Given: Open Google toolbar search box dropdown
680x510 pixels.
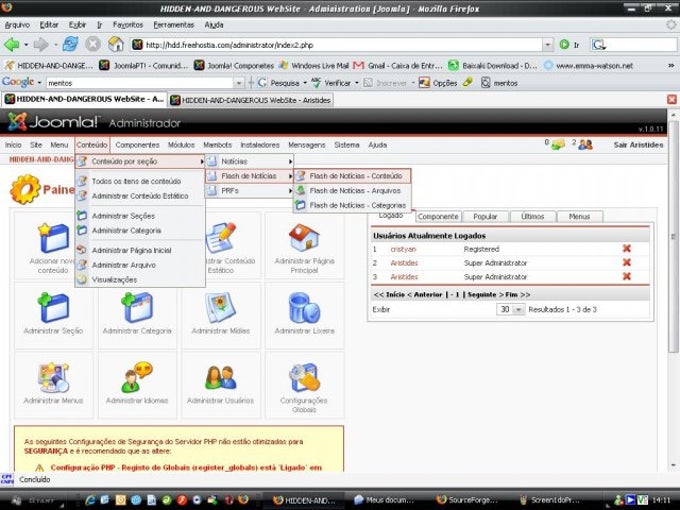Looking at the screenshot, I should point(239,82).
